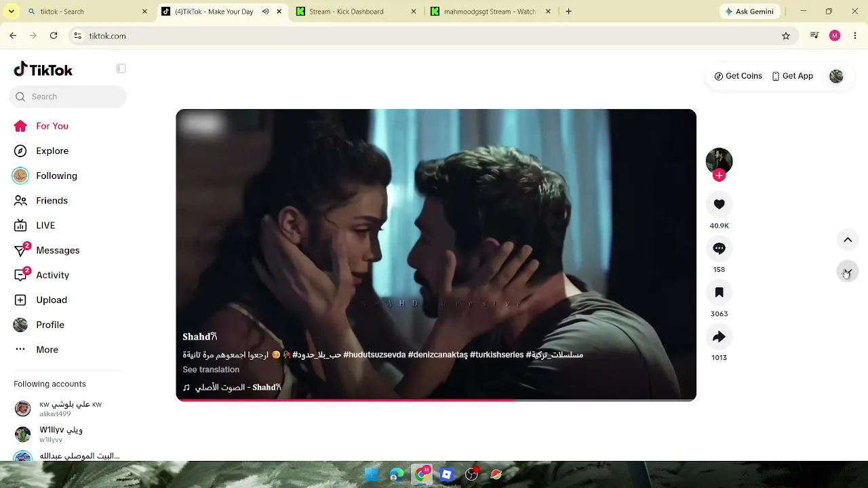Open the blue Roblox icon on taskbar
Viewport: 868px width, 488px height.
coord(446,474)
